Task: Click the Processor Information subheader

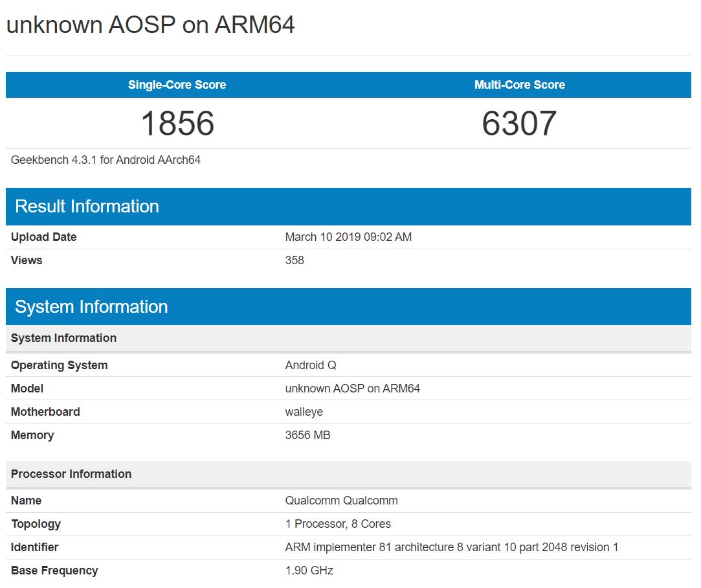Action: [71, 474]
